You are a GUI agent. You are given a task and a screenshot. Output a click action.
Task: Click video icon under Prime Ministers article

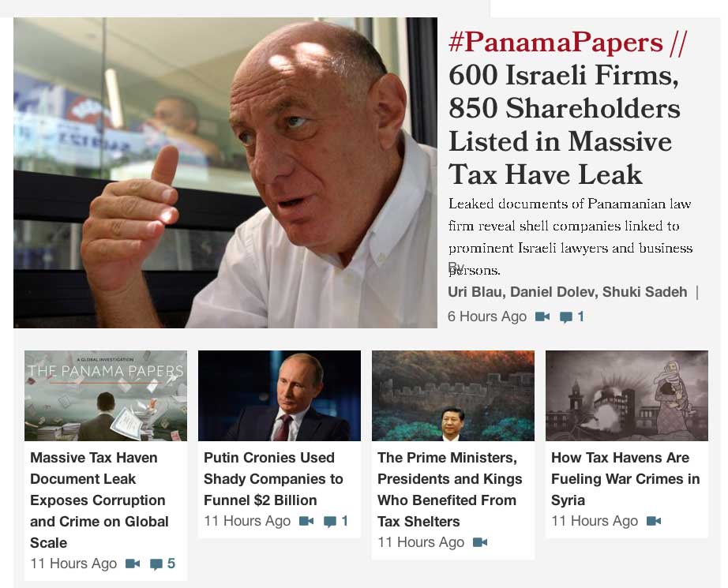click(x=480, y=542)
